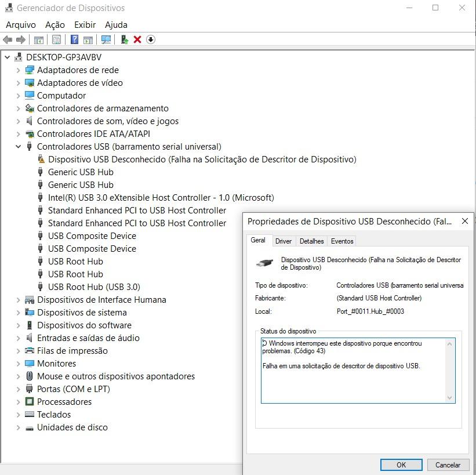Click Cancelar in the Propriedades dialog
The width and height of the screenshot is (476, 475).
tap(448, 465)
